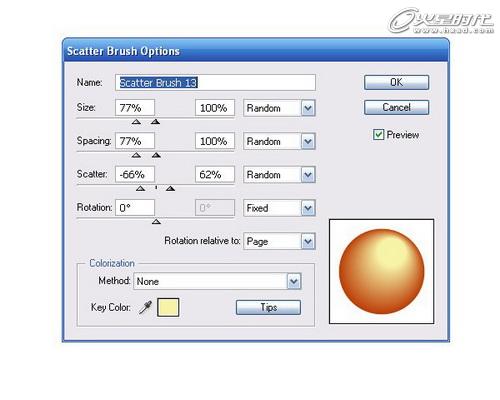Open the Size Random dropdown

279,108
